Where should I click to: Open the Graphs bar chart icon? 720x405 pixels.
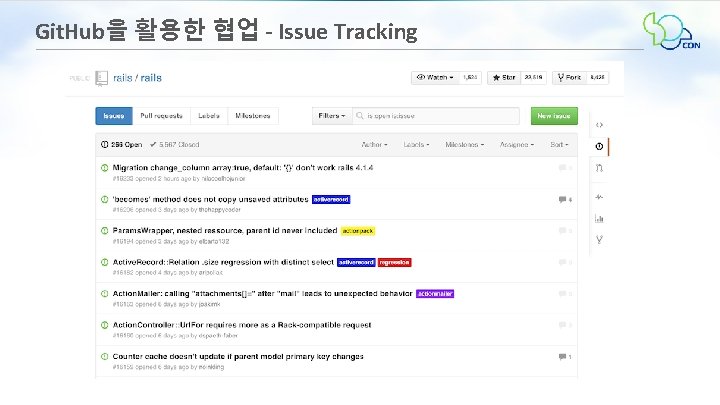[x=599, y=219]
